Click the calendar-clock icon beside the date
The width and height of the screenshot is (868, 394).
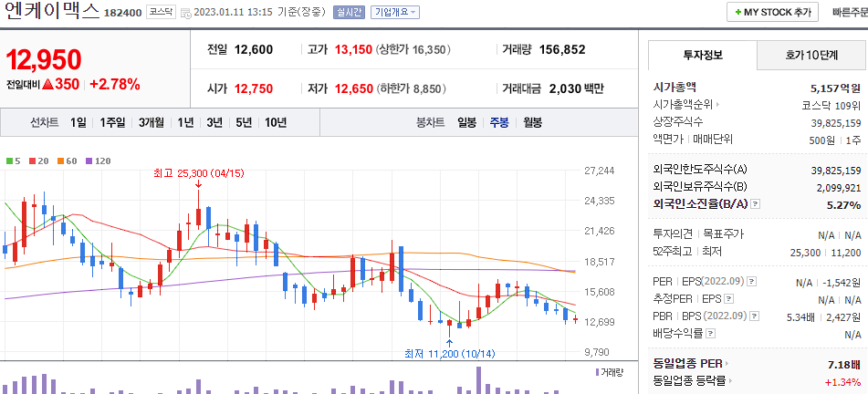pyautogui.click(x=186, y=13)
